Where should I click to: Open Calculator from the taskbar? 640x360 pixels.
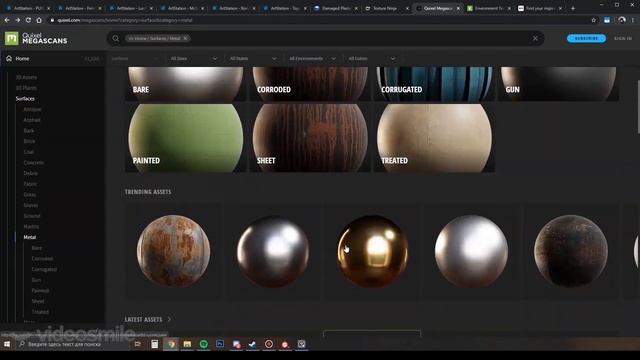pos(154,344)
